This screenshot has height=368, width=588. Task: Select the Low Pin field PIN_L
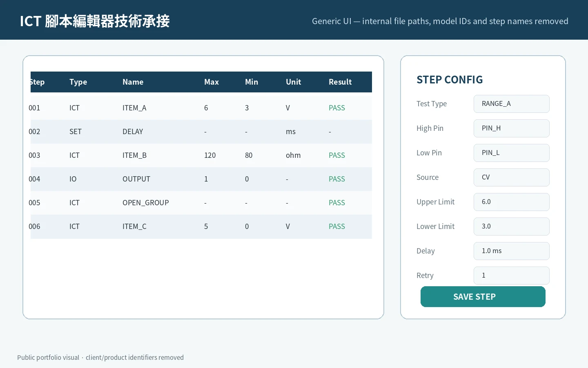(512, 153)
